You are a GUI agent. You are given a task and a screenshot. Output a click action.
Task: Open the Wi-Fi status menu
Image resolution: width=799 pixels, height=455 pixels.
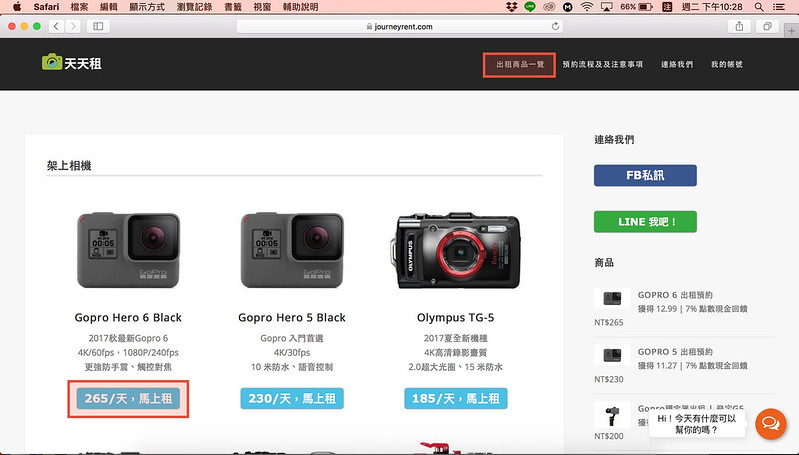(x=587, y=7)
